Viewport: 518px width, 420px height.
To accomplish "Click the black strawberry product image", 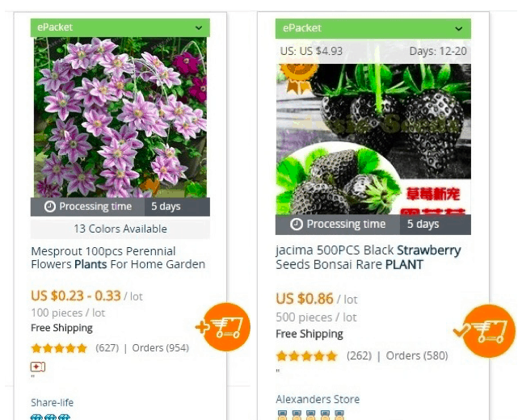I will (x=373, y=139).
